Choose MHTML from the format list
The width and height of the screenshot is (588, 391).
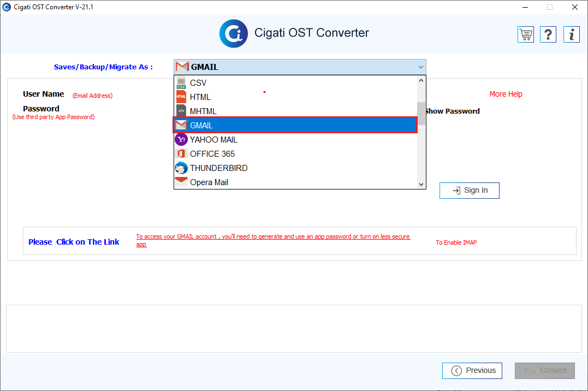(295, 111)
